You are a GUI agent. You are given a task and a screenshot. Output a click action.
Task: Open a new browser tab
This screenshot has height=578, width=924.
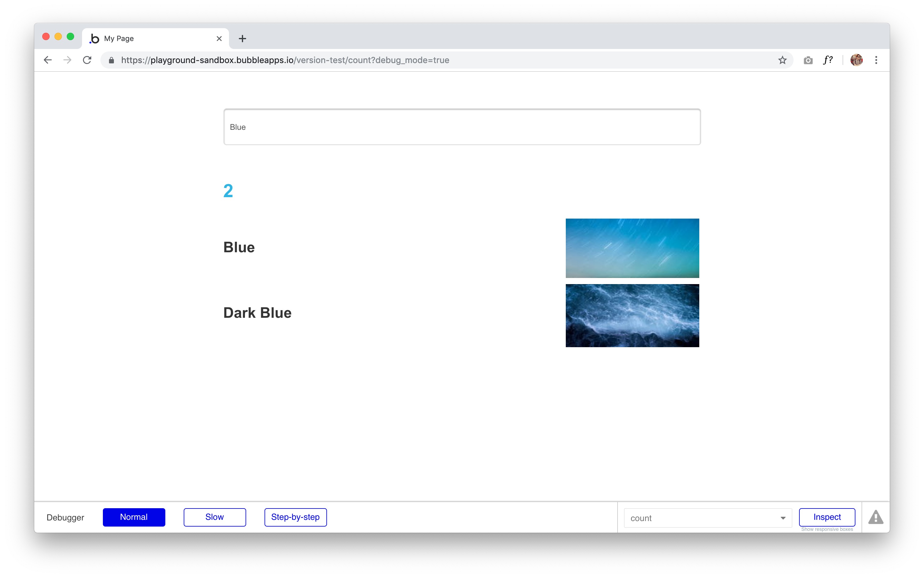coord(242,39)
